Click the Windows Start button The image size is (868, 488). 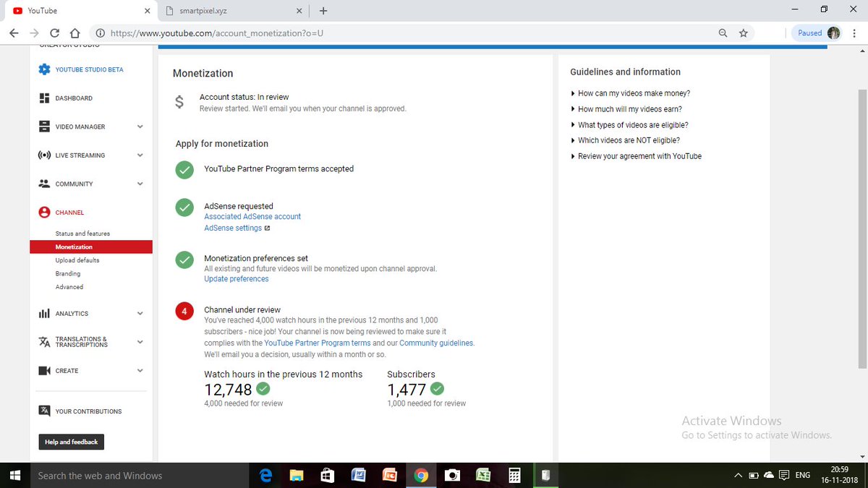15,476
